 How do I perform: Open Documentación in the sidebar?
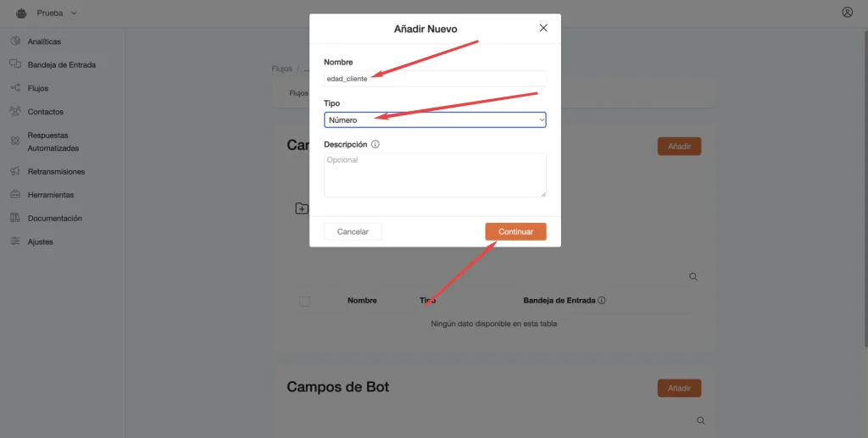click(55, 219)
